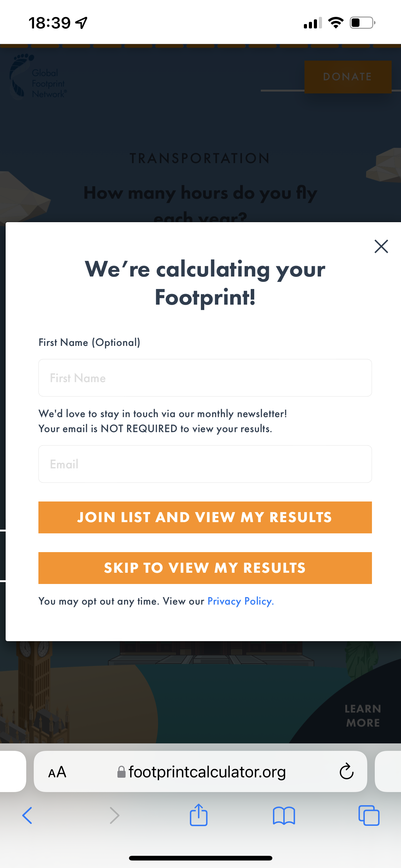This screenshot has height=868, width=401.
Task: Tap Learn More in the corner
Action: [363, 716]
